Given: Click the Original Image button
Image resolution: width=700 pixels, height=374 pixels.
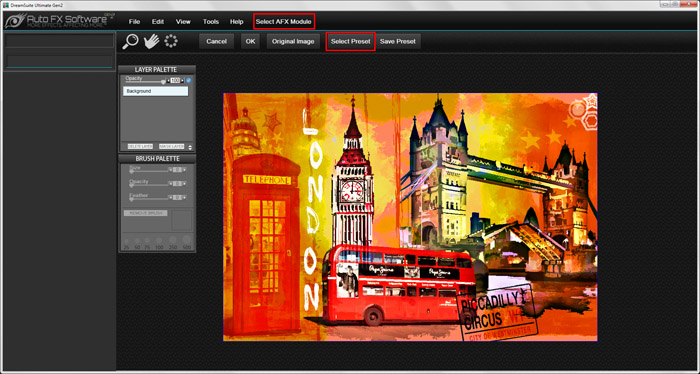Looking at the screenshot, I should pyautogui.click(x=293, y=42).
